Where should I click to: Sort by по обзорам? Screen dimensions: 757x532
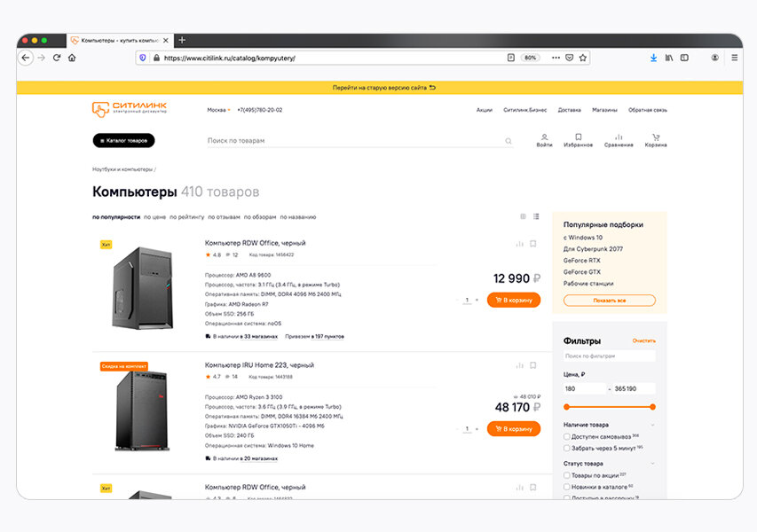[x=260, y=217]
